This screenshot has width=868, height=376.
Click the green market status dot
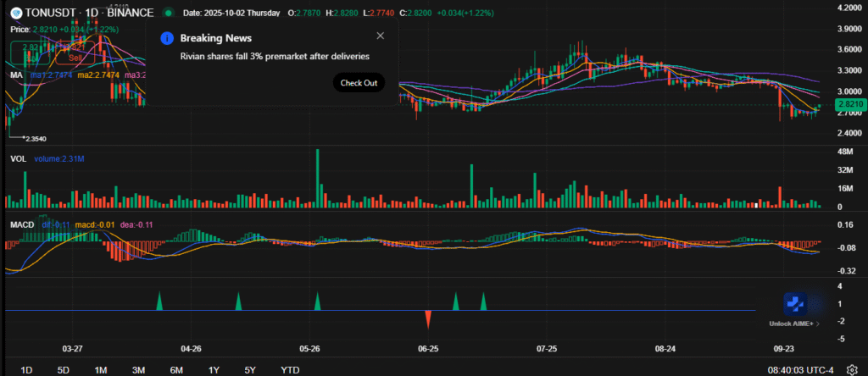pyautogui.click(x=168, y=12)
